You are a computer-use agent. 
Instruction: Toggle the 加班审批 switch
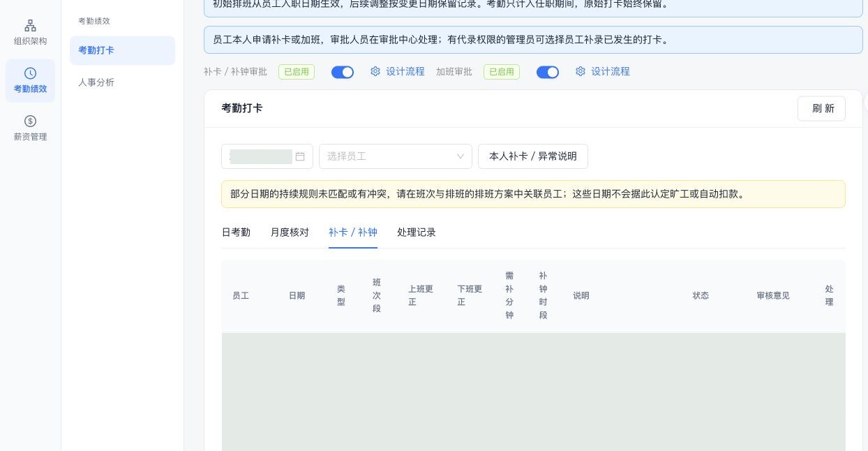[x=548, y=72]
